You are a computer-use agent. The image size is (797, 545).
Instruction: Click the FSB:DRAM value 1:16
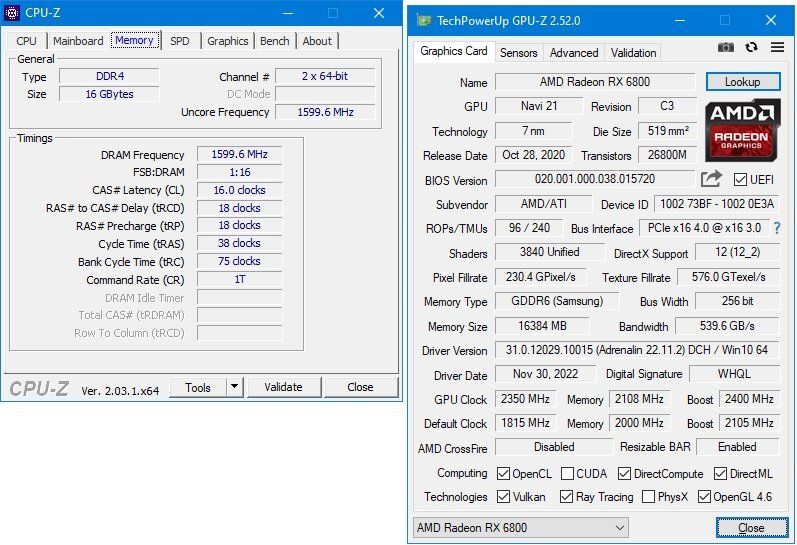239,172
